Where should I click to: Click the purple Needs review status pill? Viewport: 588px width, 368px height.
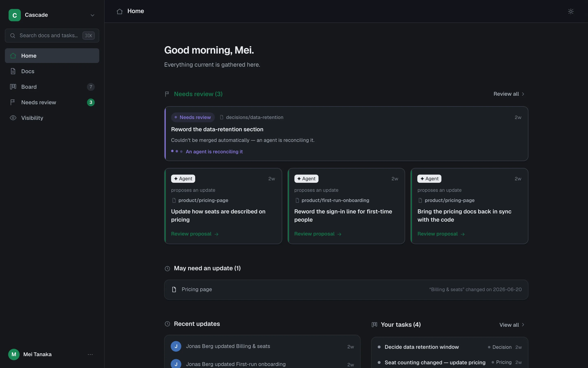[x=193, y=117]
